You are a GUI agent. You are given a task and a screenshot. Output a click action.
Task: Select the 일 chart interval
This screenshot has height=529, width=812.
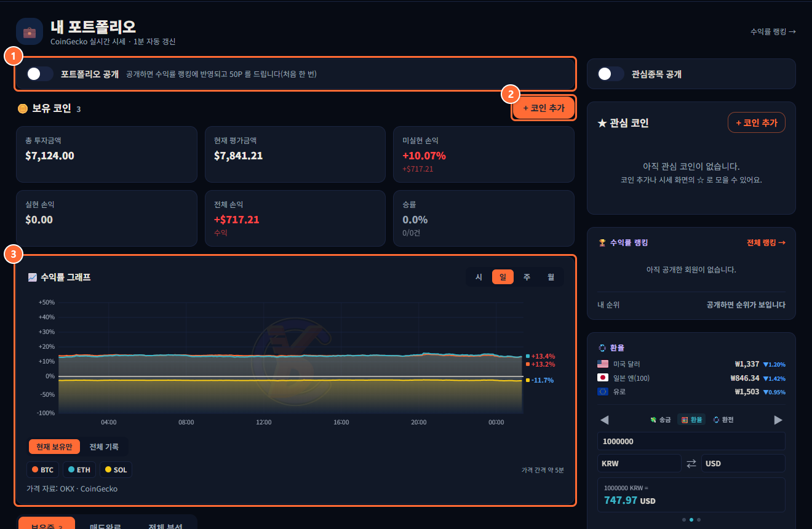point(503,277)
